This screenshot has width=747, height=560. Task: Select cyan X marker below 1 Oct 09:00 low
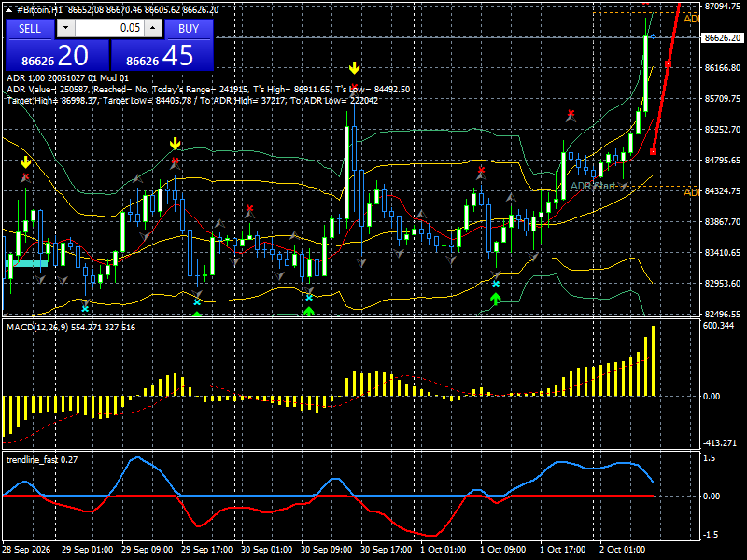496,284
